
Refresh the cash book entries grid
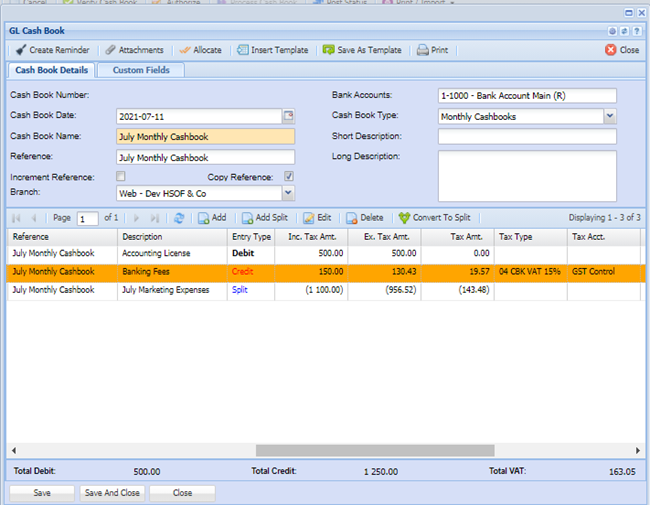coord(179,217)
